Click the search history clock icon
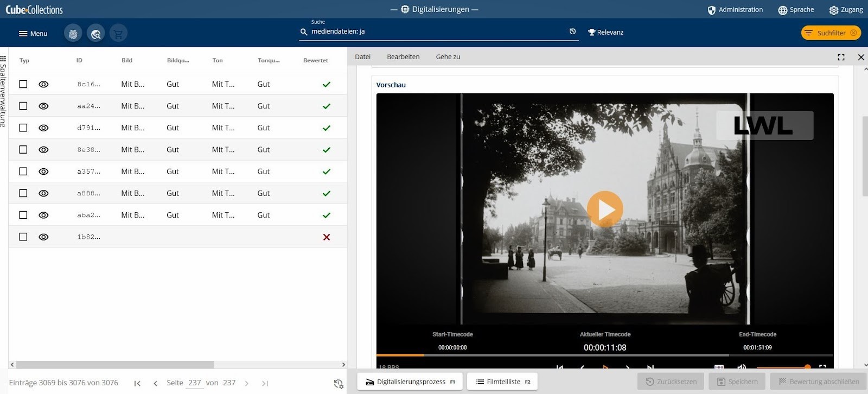This screenshot has height=394, width=868. (572, 31)
